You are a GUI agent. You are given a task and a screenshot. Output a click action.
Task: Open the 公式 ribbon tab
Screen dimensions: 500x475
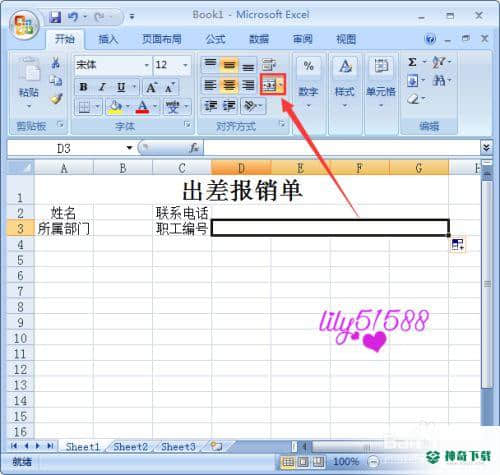point(215,39)
